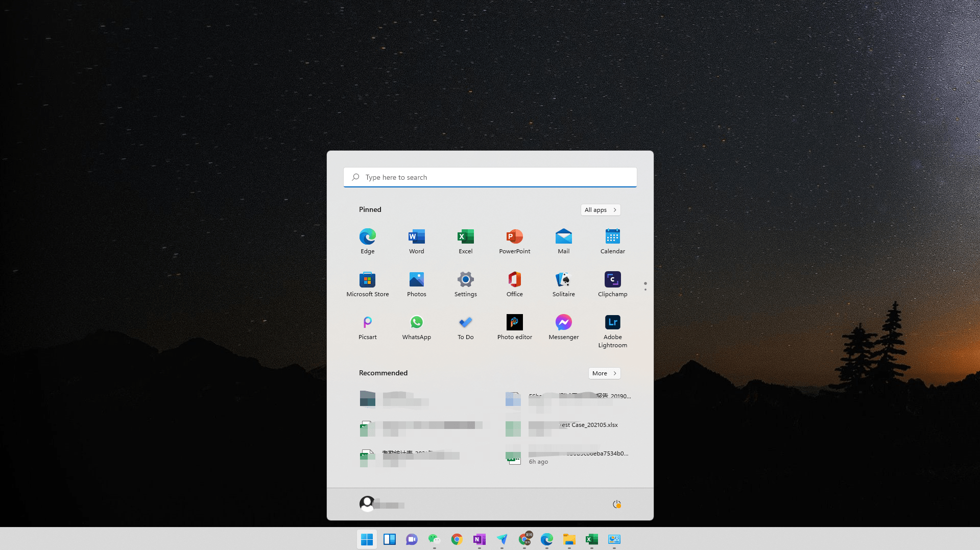Expand the All apps list
Viewport: 980px width, 550px height.
601,210
